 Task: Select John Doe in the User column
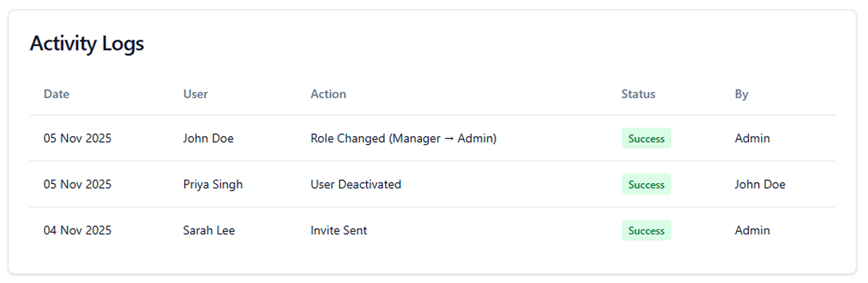[208, 138]
